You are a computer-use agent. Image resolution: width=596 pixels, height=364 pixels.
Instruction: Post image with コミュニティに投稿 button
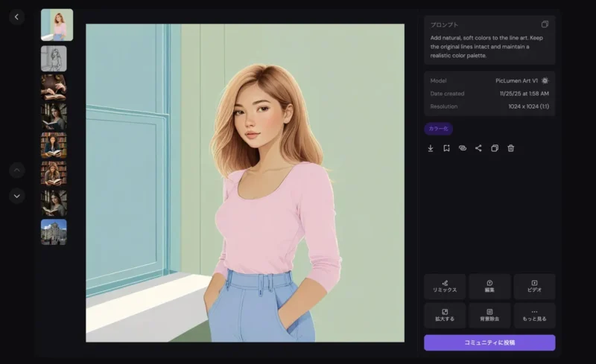coord(489,342)
